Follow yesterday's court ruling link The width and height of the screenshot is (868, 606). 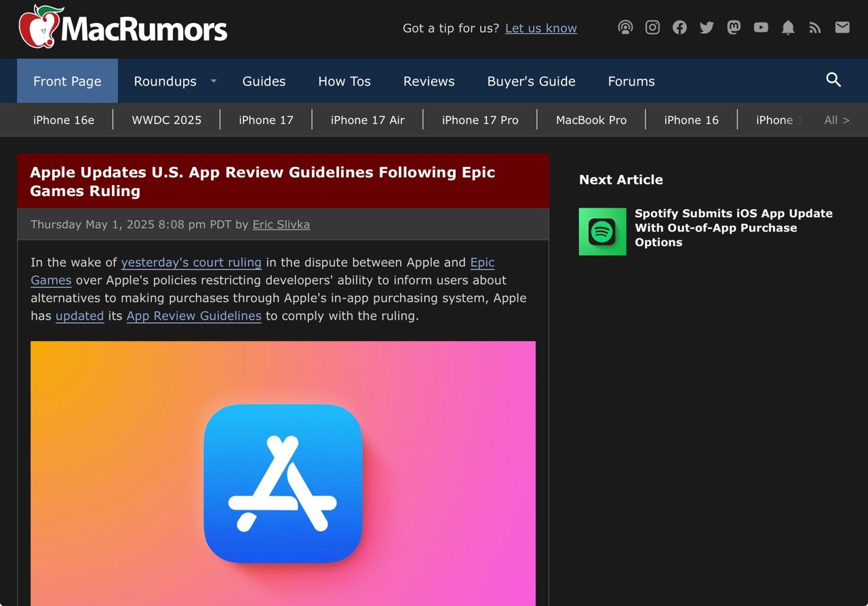pyautogui.click(x=191, y=262)
